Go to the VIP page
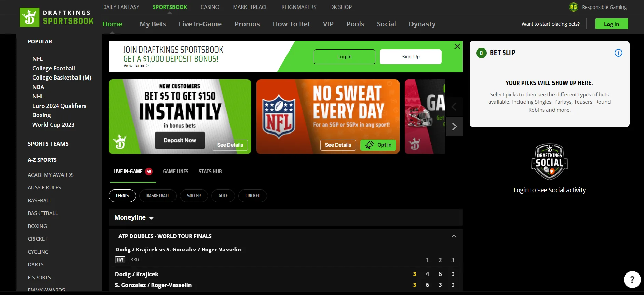The image size is (644, 295). coord(328,24)
